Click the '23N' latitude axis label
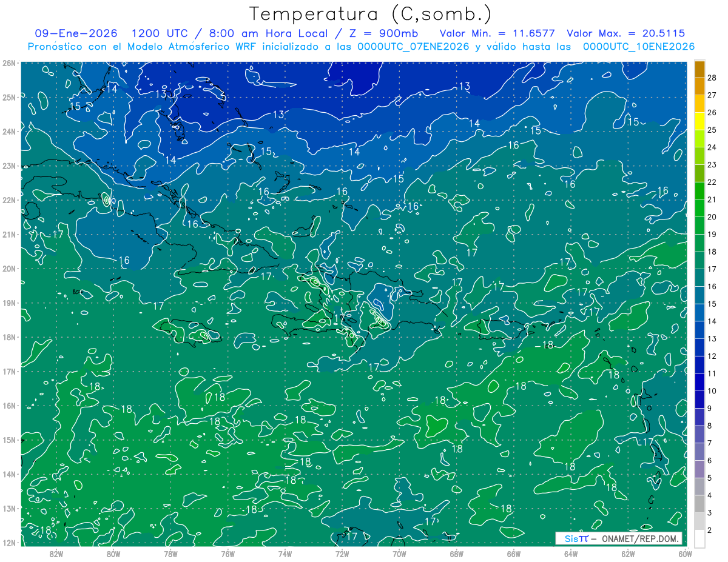 pos(8,166)
